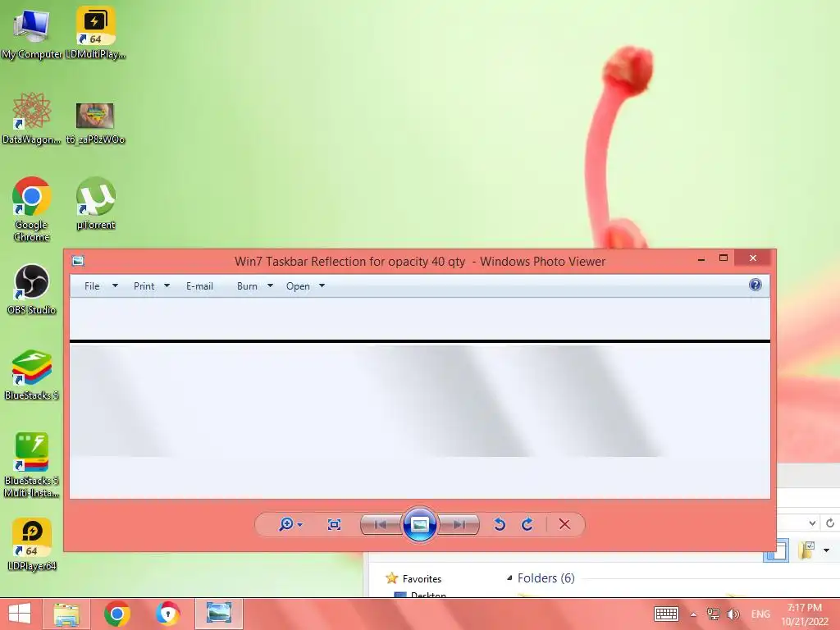Viewport: 840px width, 630px height.
Task: Select the OBS Studio desktop shortcut
Action: click(32, 290)
